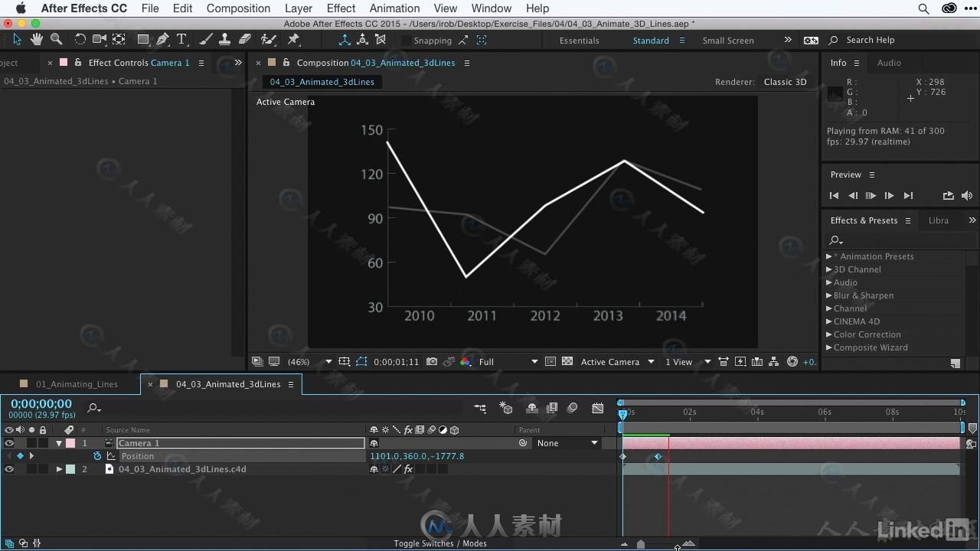The image size is (980, 551).
Task: Select the Unified Camera tool
Action: pyautogui.click(x=100, y=39)
